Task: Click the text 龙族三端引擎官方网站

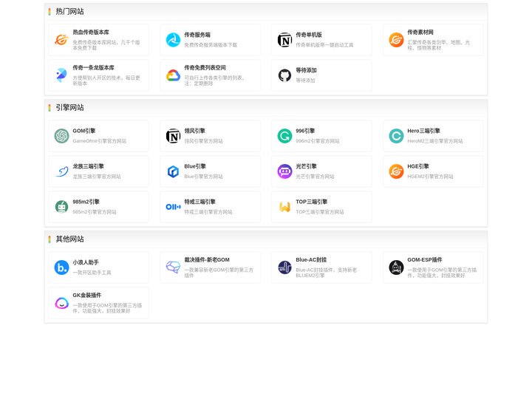Action: click(x=97, y=177)
